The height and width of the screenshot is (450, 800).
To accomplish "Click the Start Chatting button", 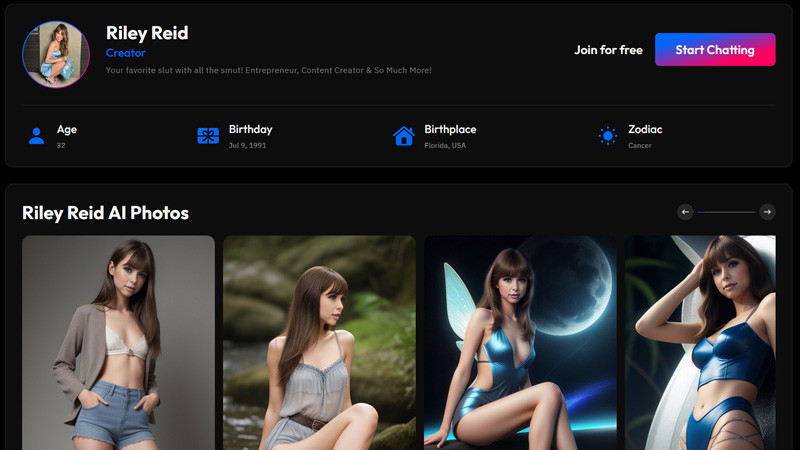I will 715,49.
